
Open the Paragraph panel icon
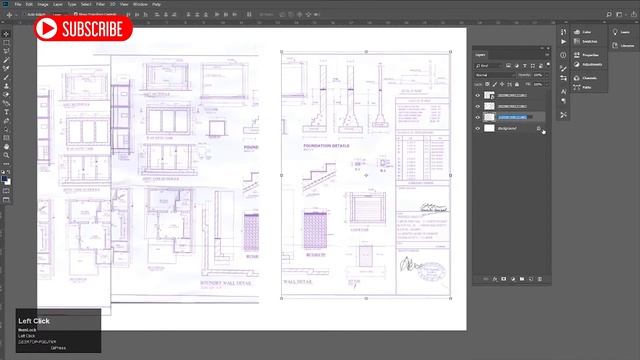563,101
